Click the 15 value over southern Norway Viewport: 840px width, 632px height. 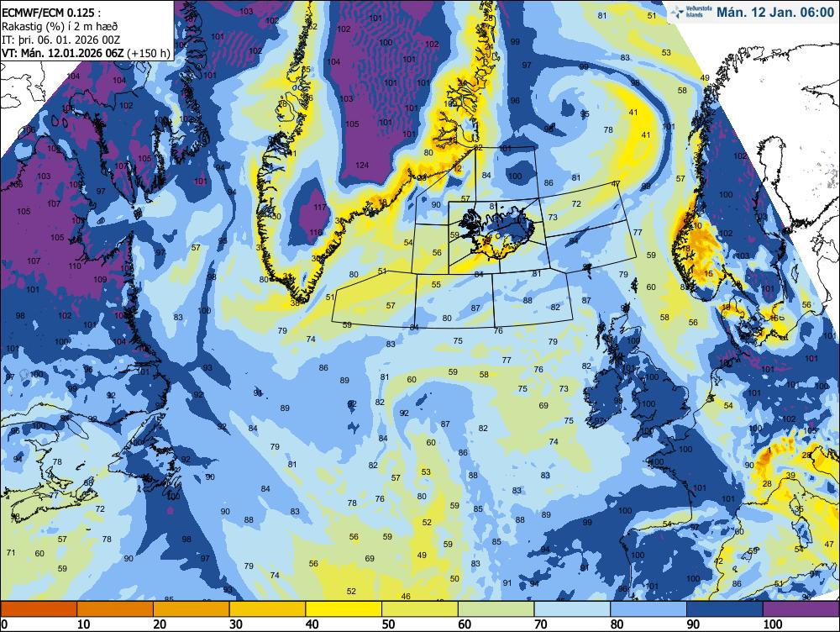pos(708,274)
